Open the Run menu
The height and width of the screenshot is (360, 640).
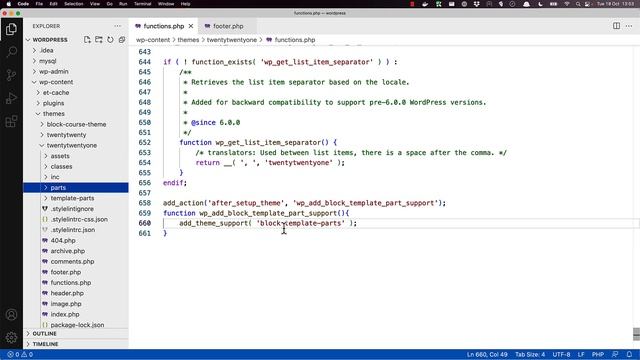click(123, 4)
